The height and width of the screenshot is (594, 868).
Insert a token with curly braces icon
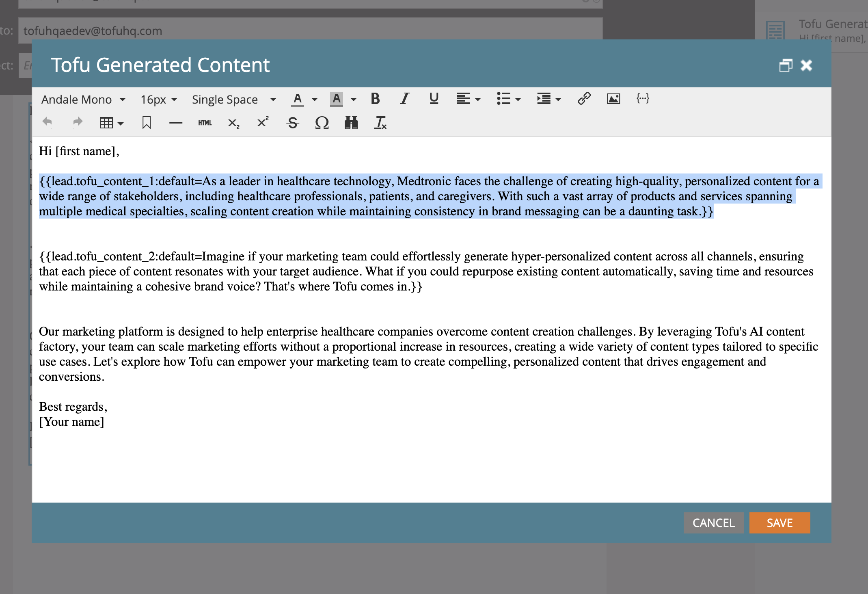tap(643, 99)
